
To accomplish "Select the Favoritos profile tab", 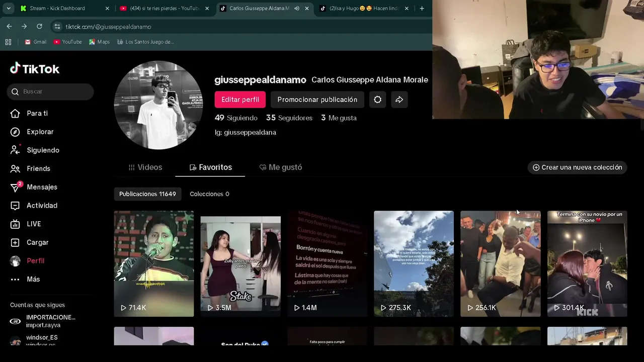I will click(x=210, y=167).
